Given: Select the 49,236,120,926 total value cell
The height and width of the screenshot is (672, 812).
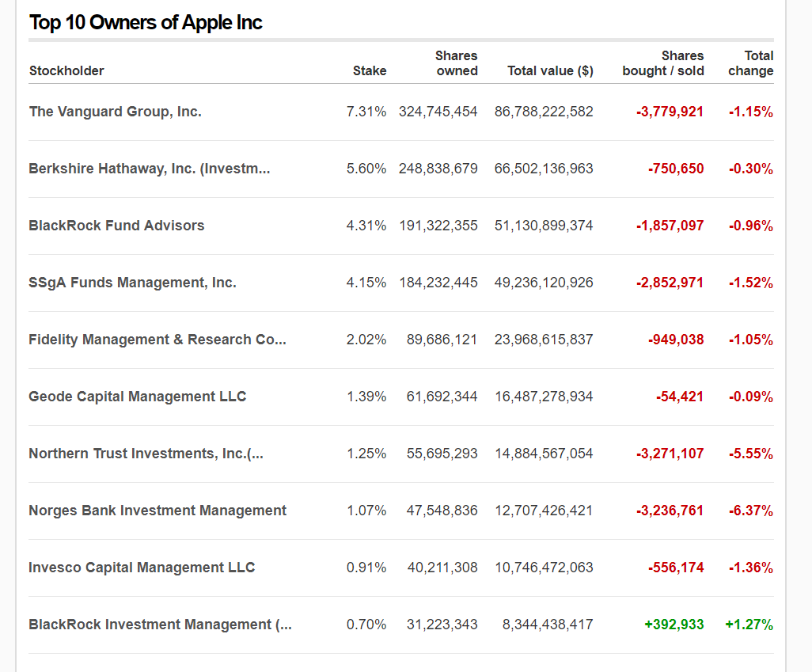Looking at the screenshot, I should point(544,283).
